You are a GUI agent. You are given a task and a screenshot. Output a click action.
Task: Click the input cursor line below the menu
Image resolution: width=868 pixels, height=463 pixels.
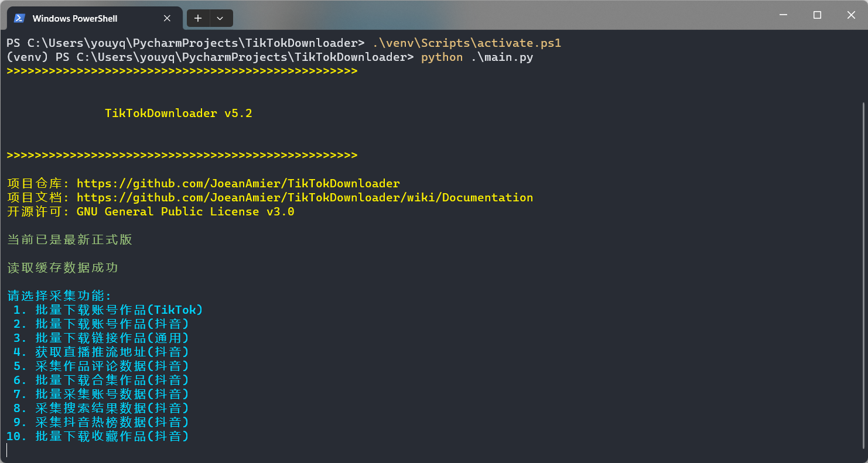8,450
